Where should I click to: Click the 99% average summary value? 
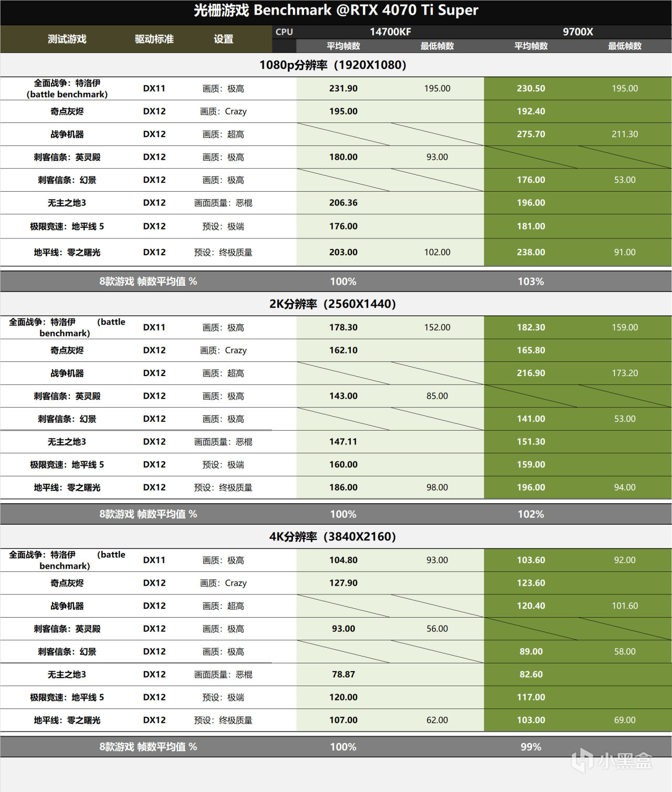tap(531, 747)
